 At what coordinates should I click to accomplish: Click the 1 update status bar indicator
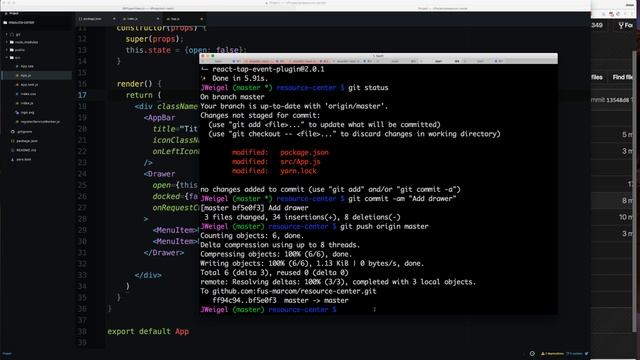(x=574, y=353)
